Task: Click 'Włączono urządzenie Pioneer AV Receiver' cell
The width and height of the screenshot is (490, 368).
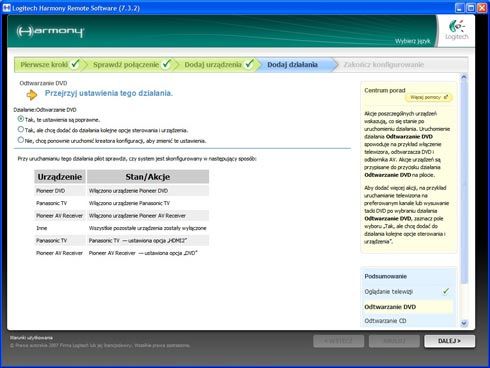Action: [148, 216]
